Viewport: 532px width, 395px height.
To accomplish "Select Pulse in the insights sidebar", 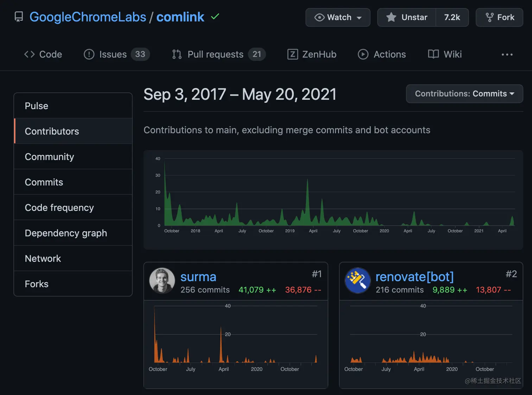I will pyautogui.click(x=73, y=106).
